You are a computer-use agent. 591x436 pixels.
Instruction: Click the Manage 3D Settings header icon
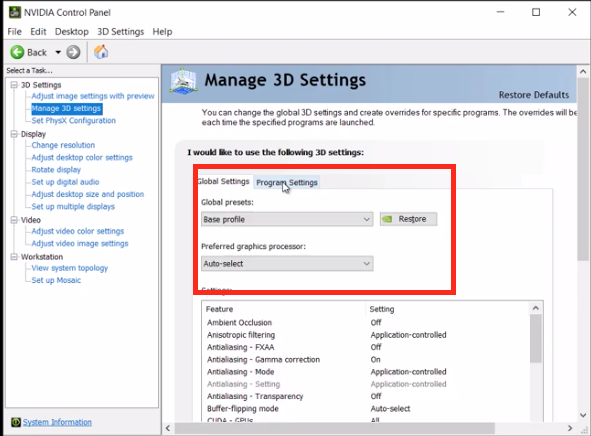click(183, 81)
